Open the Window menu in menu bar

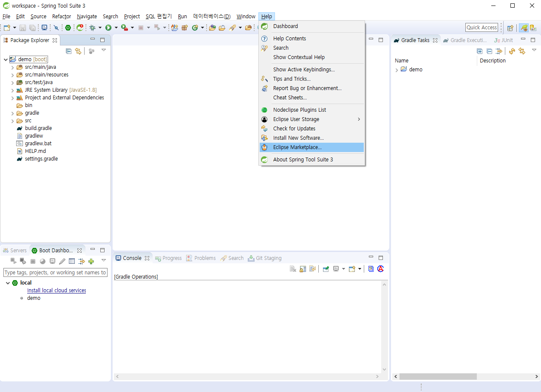246,17
